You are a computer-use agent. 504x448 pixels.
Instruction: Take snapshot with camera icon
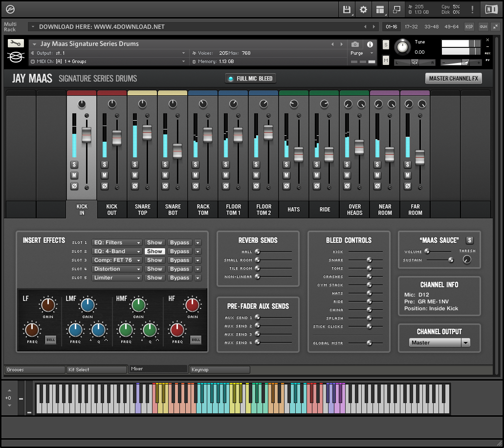[355, 44]
